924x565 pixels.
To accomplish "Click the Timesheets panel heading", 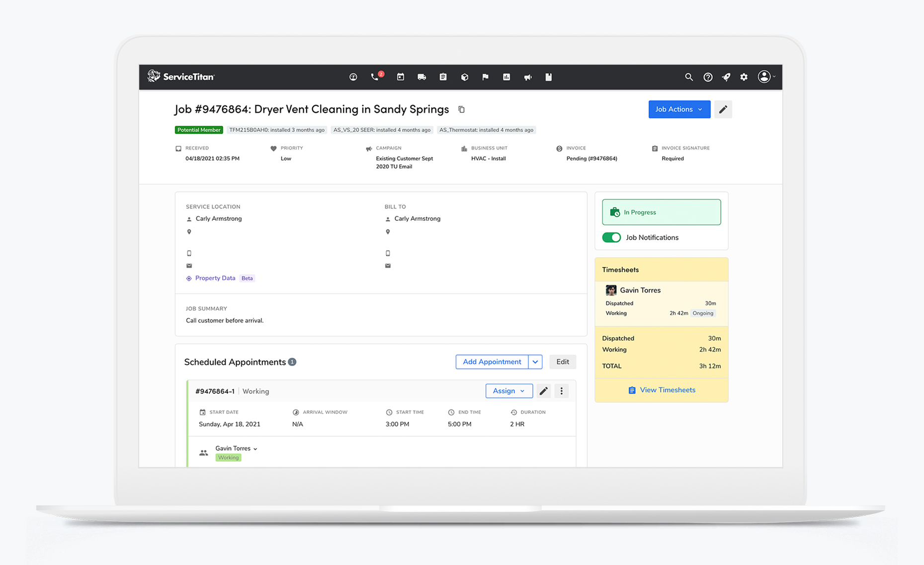I will pos(620,270).
